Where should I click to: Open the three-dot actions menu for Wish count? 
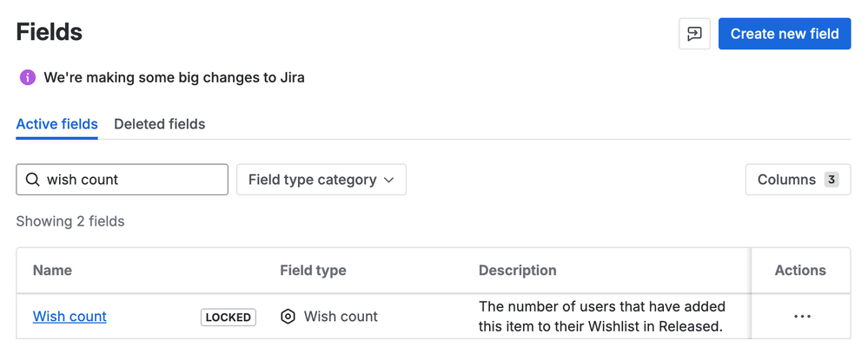pos(802,317)
